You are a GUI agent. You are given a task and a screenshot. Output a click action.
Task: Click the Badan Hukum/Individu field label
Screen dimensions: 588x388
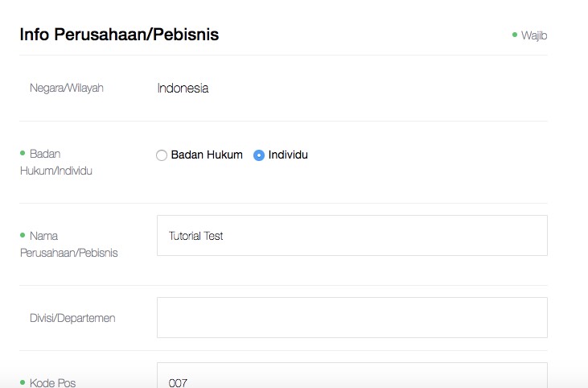click(56, 162)
